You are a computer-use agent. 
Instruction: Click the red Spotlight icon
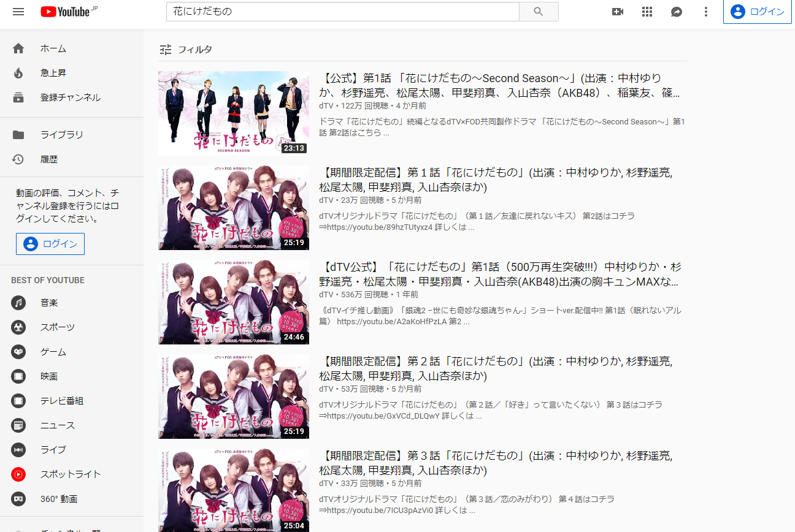click(18, 474)
